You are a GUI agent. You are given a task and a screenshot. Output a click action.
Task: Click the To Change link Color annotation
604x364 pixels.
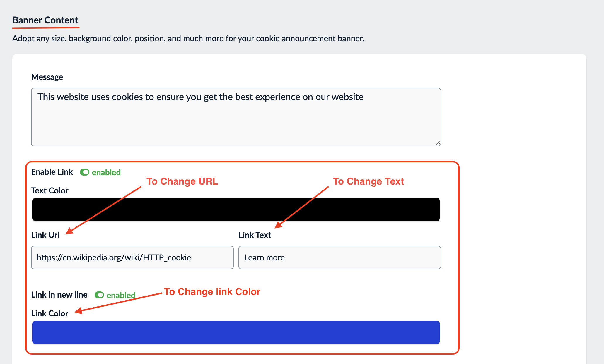pos(212,292)
